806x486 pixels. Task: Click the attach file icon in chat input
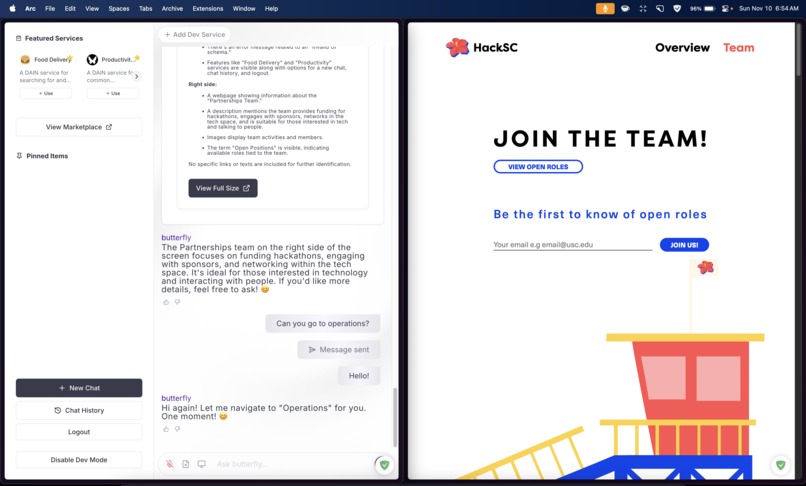(186, 464)
